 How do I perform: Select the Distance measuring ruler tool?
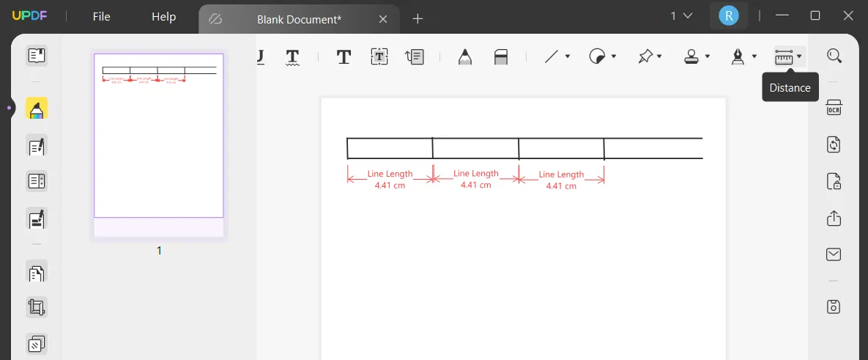(x=784, y=56)
